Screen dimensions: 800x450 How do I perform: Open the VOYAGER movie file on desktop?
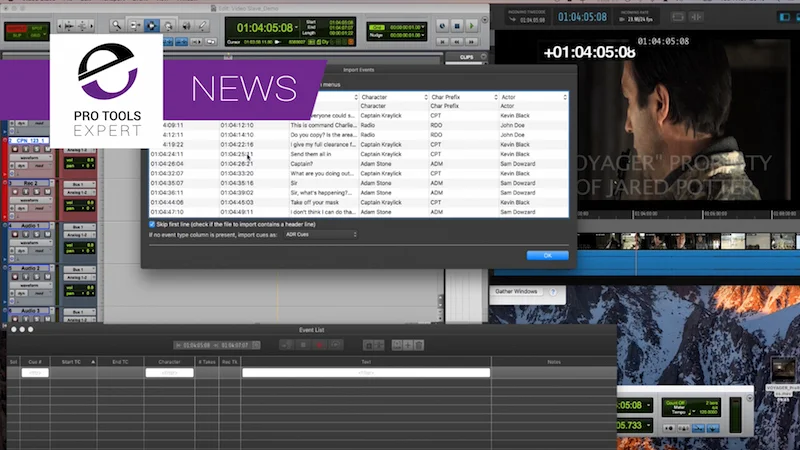(783, 370)
